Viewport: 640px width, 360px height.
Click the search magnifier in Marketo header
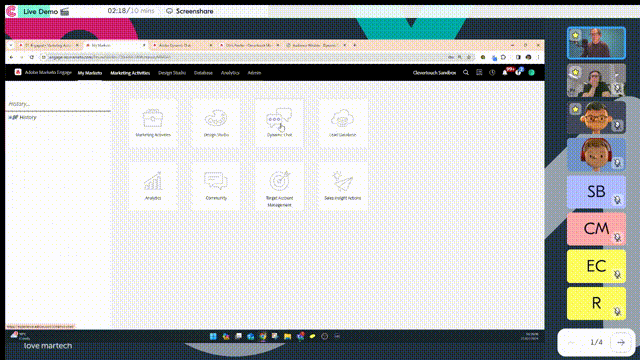pyautogui.click(x=466, y=73)
